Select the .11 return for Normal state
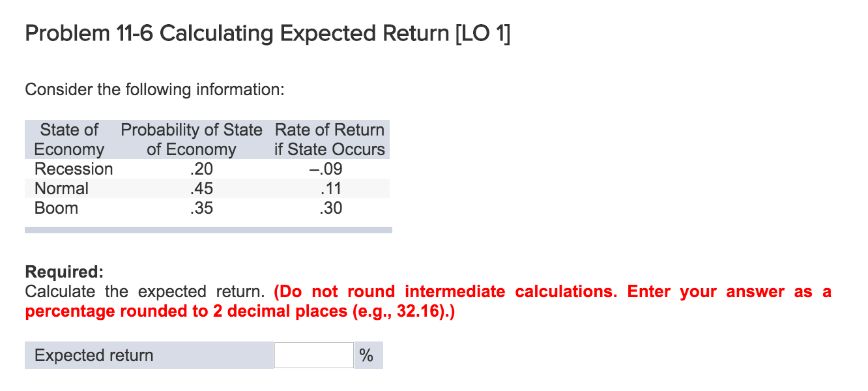 coord(329,188)
